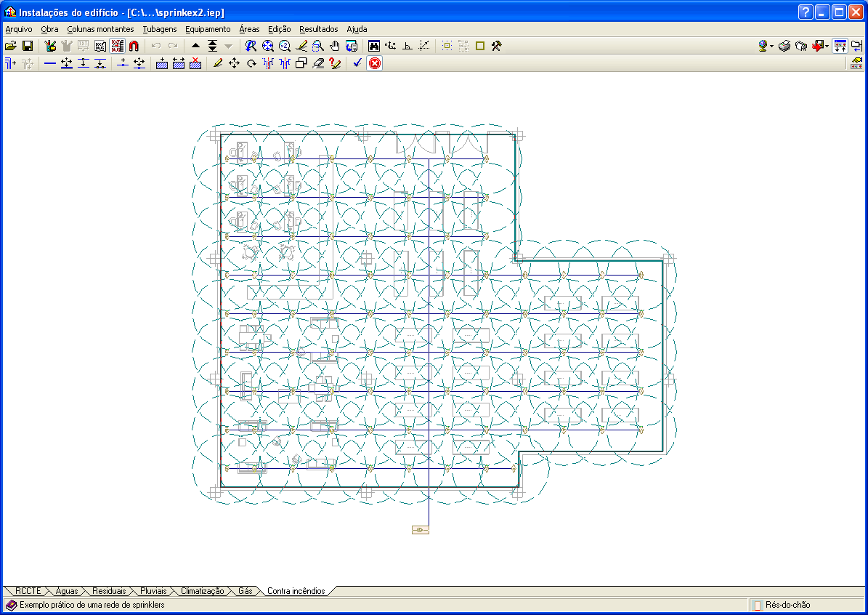868x615 pixels.
Task: Go up one floor with the black up arrow
Action: (x=195, y=46)
